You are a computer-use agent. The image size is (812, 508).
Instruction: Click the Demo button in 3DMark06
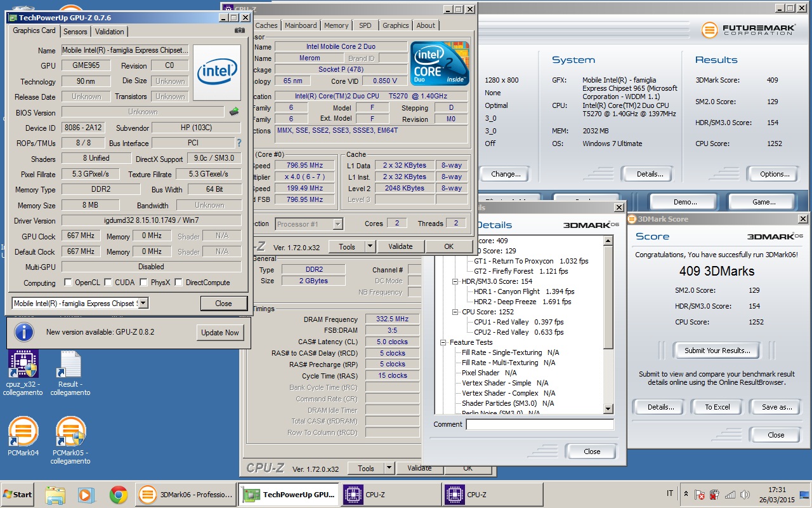point(685,202)
